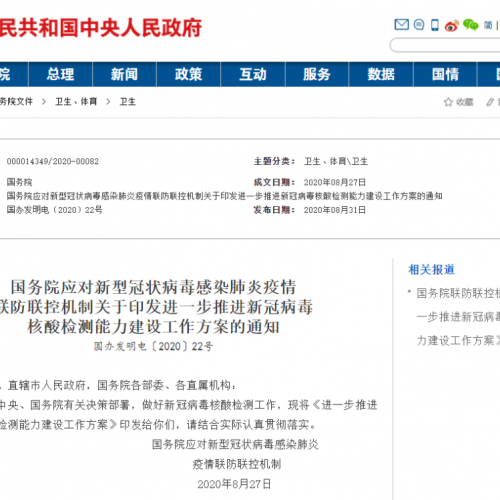Image resolution: width=500 pixels, height=500 pixels.
Task: Open the 数据 navigation tab
Action: pyautogui.click(x=381, y=74)
